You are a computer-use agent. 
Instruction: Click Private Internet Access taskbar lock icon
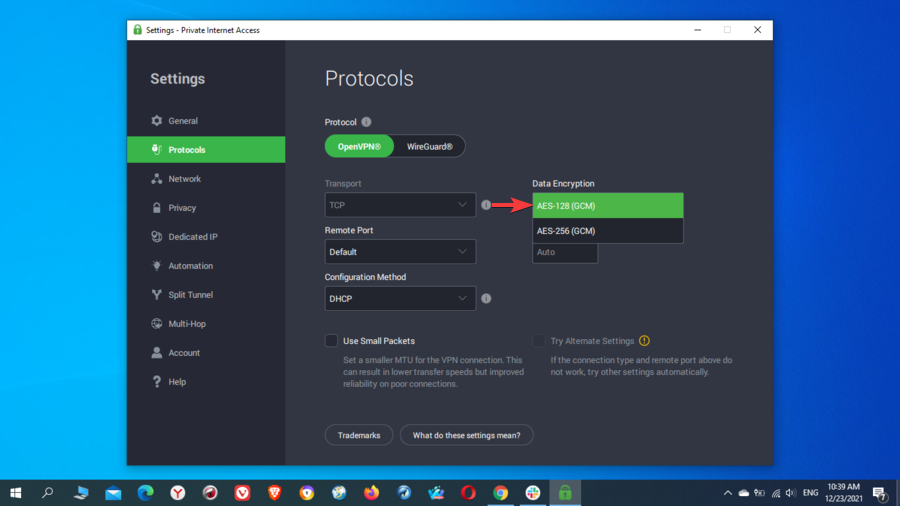tap(565, 493)
